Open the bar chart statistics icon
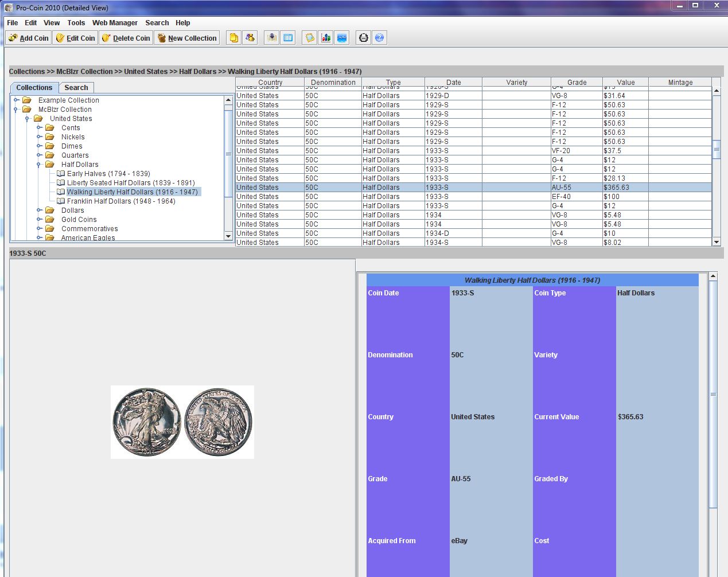728x577 pixels. [326, 38]
